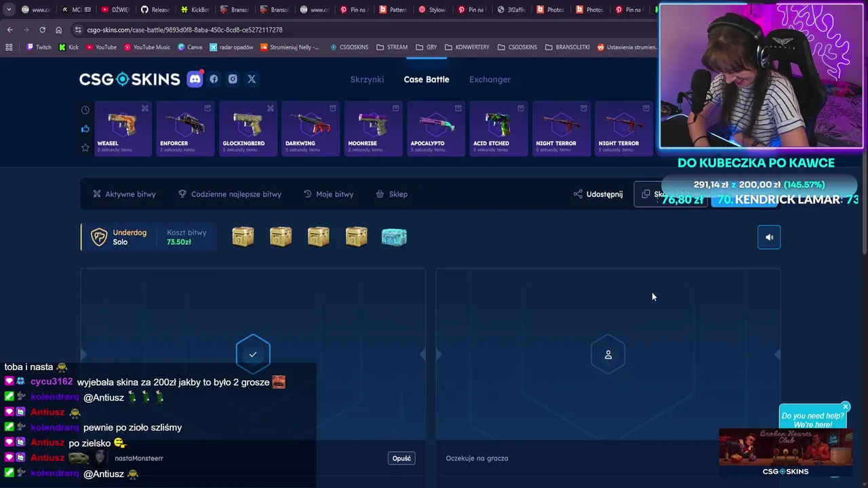Switch to the Skrzynki tab
This screenshot has height=488, width=868.
coord(367,79)
